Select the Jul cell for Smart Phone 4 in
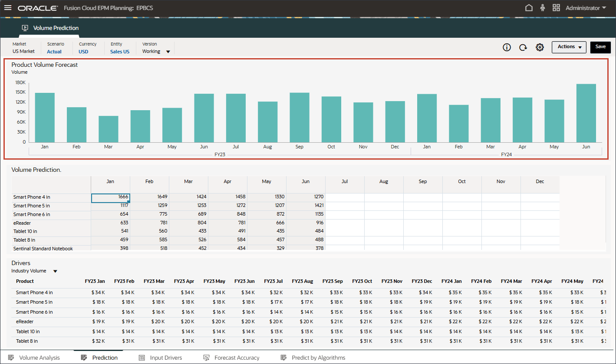This screenshot has height=364, width=616. click(x=345, y=197)
